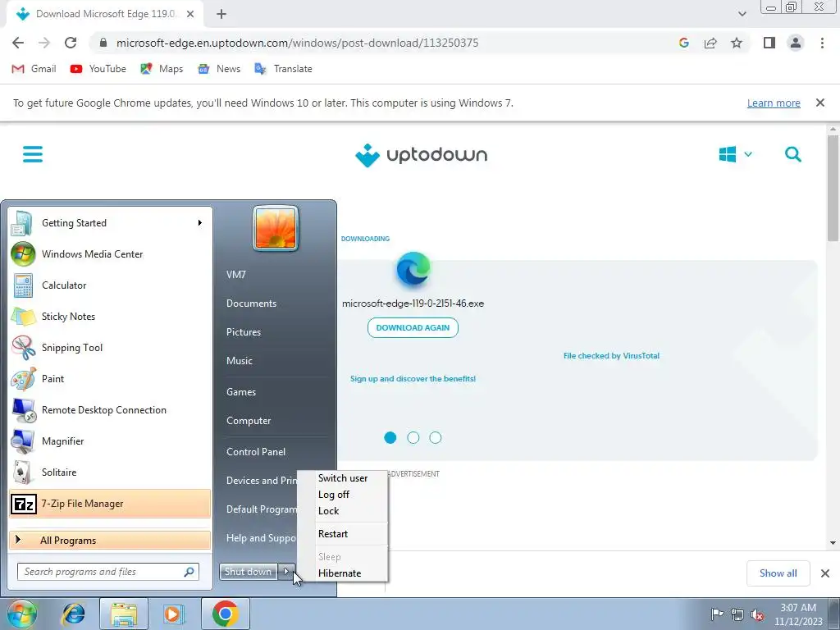Open the YouTube bookmark

[x=98, y=69]
